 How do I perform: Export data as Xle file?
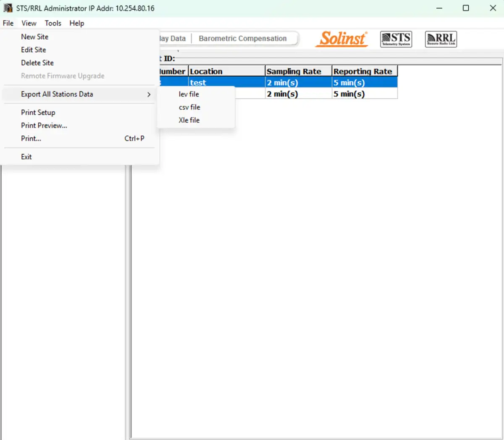[x=189, y=120]
